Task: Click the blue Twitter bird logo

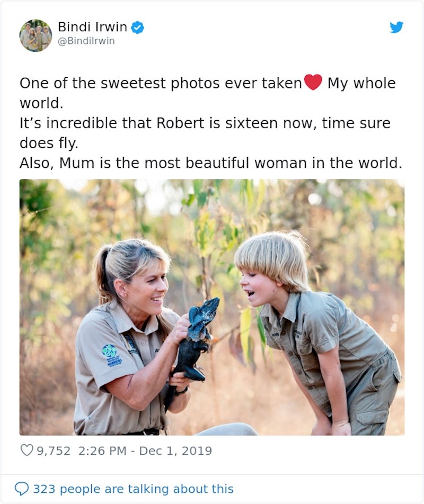Action: tap(396, 27)
